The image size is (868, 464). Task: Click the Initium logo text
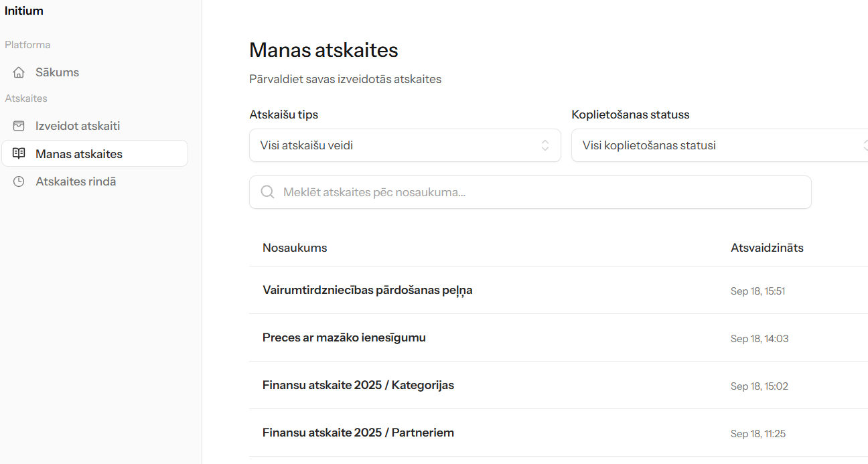coord(24,11)
